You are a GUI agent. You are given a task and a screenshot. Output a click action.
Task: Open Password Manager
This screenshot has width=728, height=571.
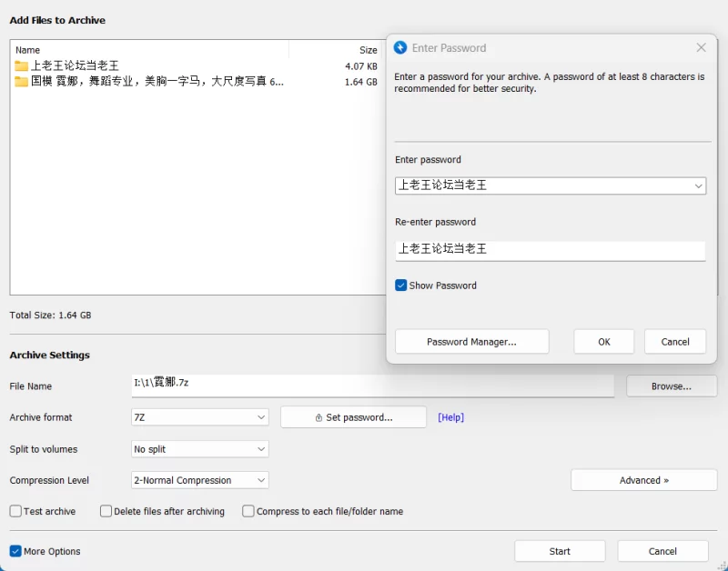pos(471,342)
